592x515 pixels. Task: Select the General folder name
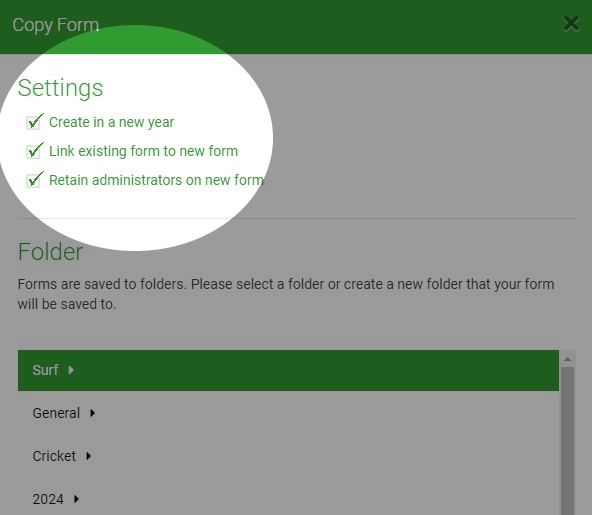coord(56,413)
